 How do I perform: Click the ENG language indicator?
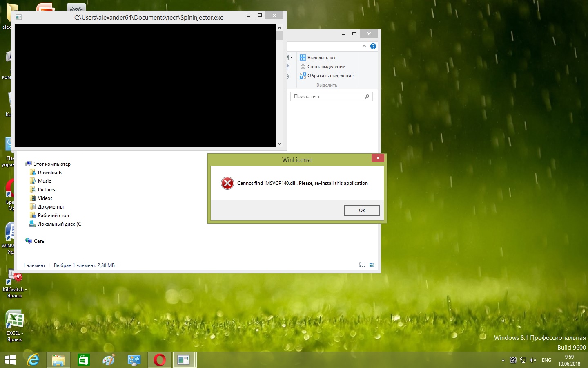[546, 360]
